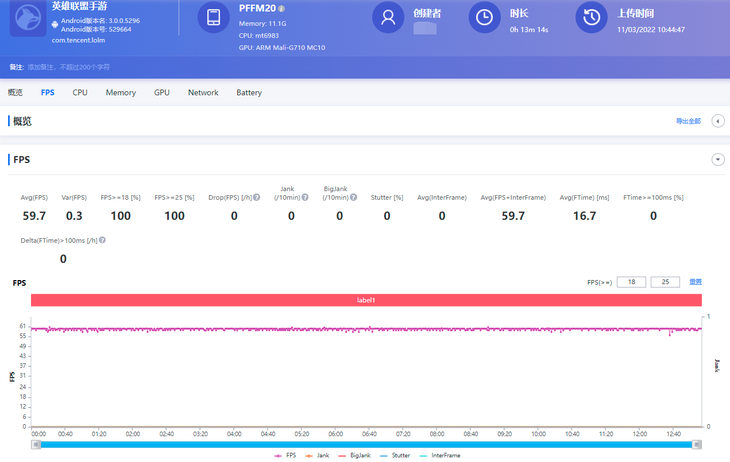Click the duration clock icon
This screenshot has width=730, height=462.
tap(484, 18)
